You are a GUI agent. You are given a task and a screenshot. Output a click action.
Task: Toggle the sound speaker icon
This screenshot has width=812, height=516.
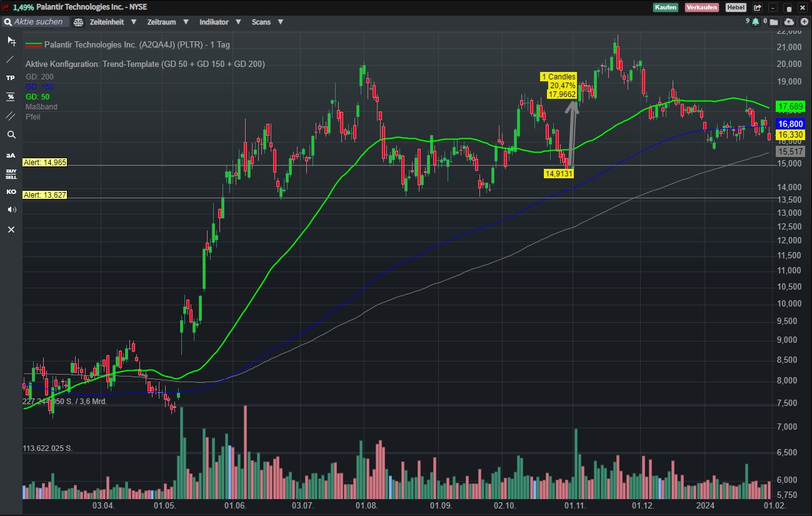coord(11,210)
